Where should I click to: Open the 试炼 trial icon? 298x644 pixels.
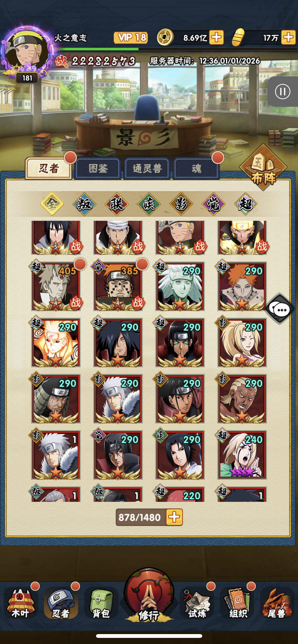(197, 603)
